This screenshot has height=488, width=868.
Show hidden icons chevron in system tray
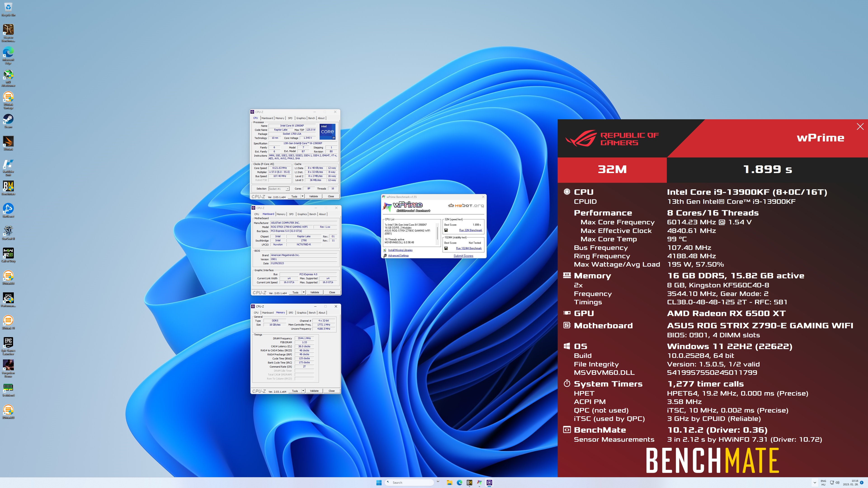click(x=815, y=483)
